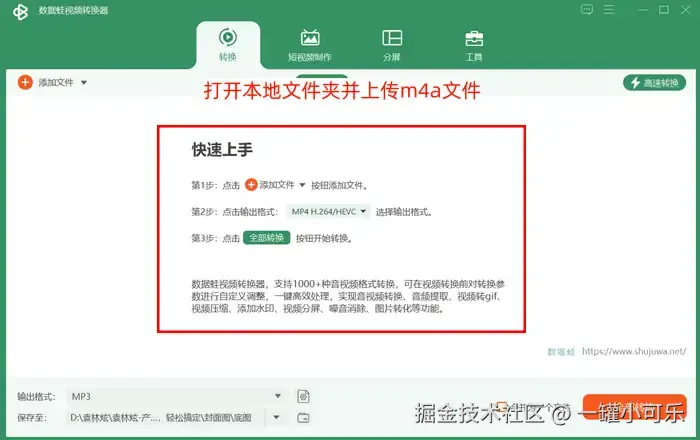Open the 分屏 split-screen tab

click(392, 46)
